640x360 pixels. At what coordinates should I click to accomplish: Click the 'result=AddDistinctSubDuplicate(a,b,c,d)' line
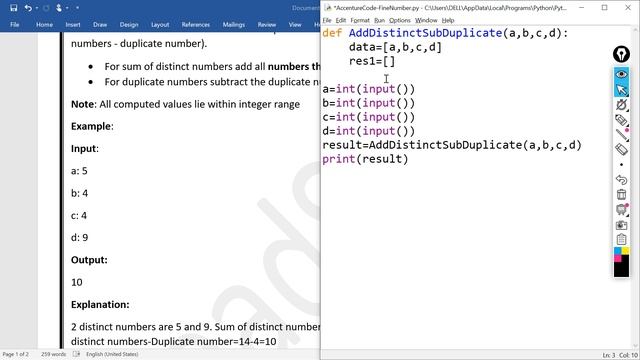[452, 145]
